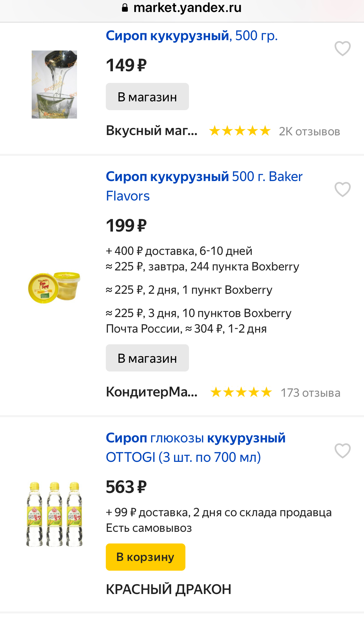The width and height of the screenshot is (364, 628).
Task: View the three OTTOGI bottles image
Action: point(54,514)
